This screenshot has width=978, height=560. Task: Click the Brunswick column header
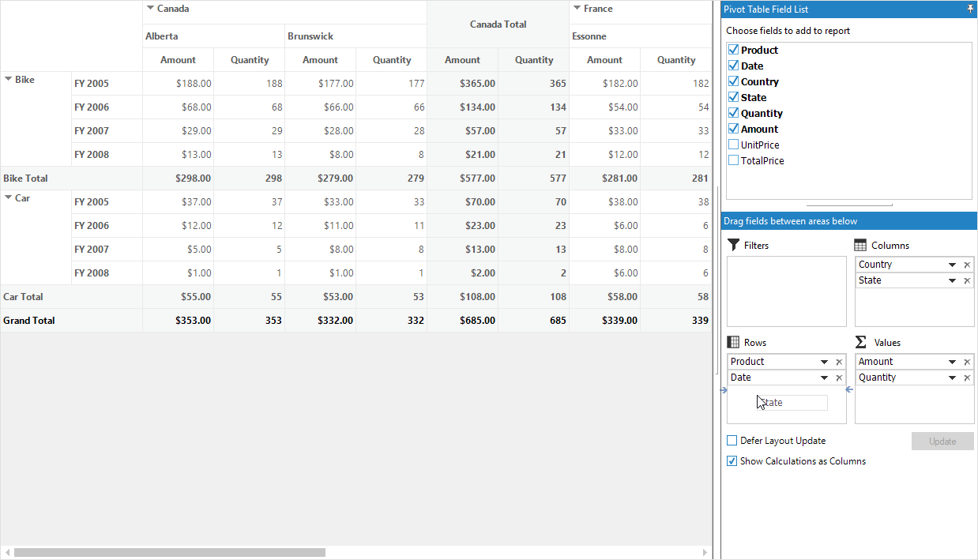[x=355, y=36]
